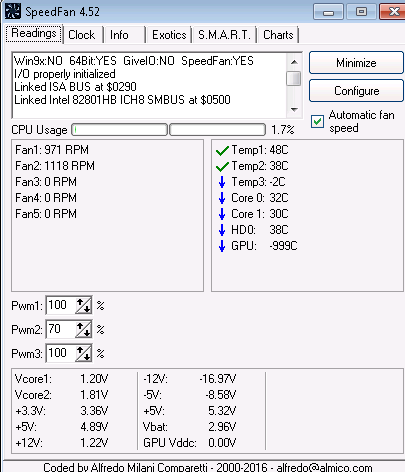405x472 pixels.
Task: Click the 'HD0: 38C' reading
Action: (260, 230)
